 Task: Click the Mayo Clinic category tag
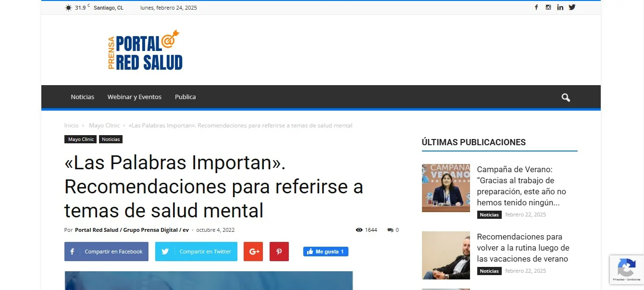coord(80,139)
